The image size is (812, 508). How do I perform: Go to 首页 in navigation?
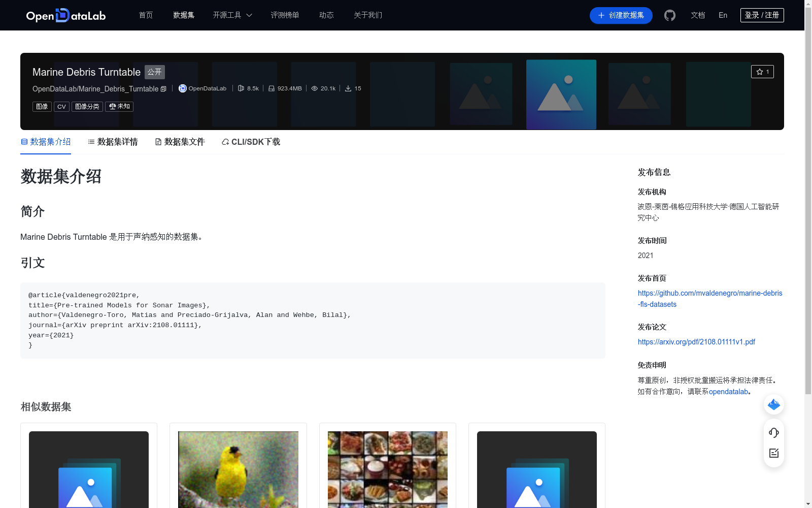point(146,15)
